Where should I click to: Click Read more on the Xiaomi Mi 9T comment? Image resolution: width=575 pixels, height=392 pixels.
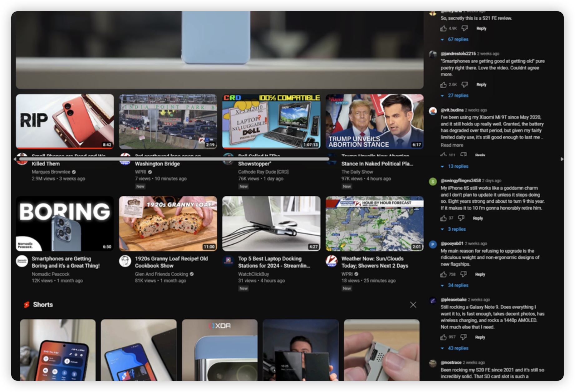pyautogui.click(x=452, y=145)
